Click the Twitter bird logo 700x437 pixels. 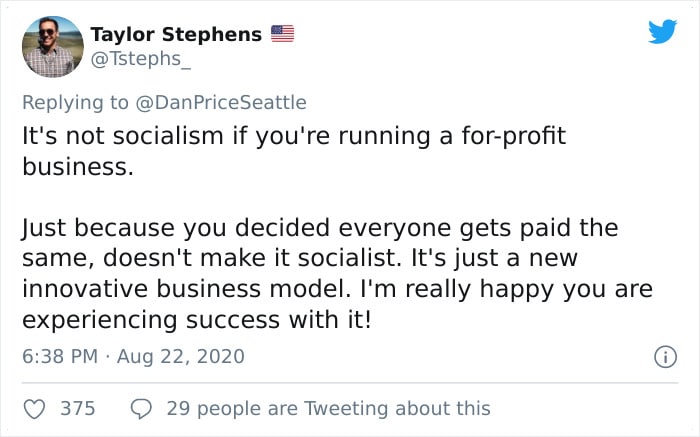[662, 31]
